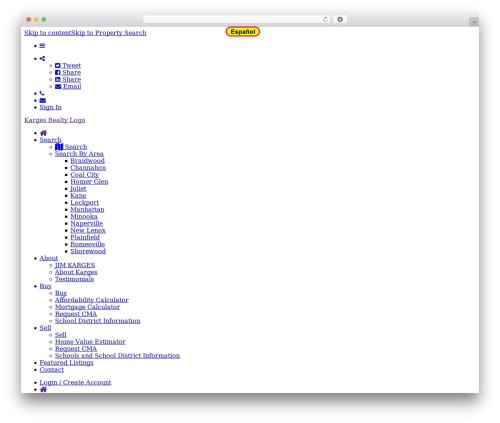Viewport: 500px width, 423px height.
Task: Open the About menu item
Action: [49, 258]
